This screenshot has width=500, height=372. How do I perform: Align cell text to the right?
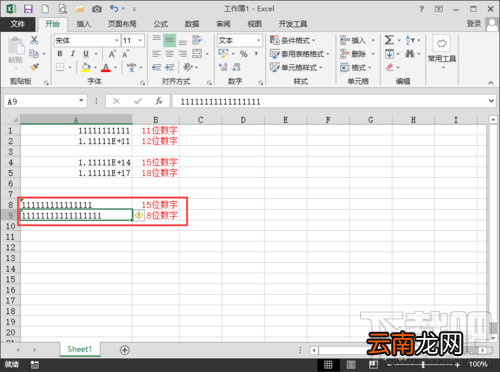click(x=182, y=54)
